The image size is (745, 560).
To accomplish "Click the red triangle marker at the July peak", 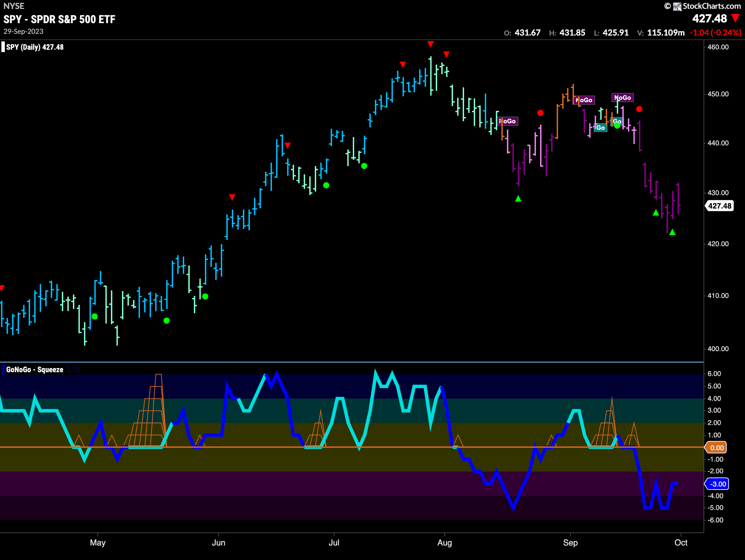I will [x=430, y=44].
